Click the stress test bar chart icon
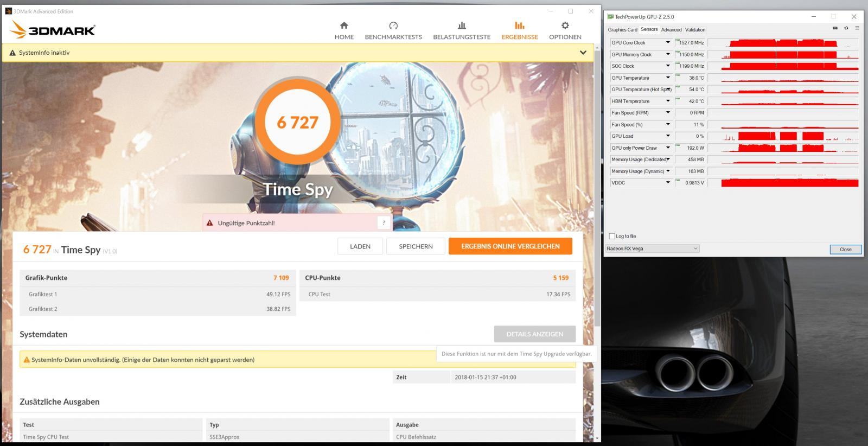Viewport: 868px width, 446px height. pos(462,26)
